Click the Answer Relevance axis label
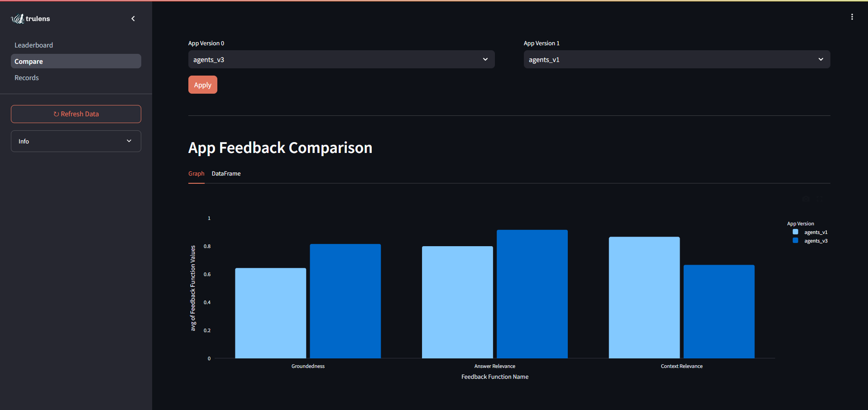Image resolution: width=868 pixels, height=410 pixels. pos(495,366)
